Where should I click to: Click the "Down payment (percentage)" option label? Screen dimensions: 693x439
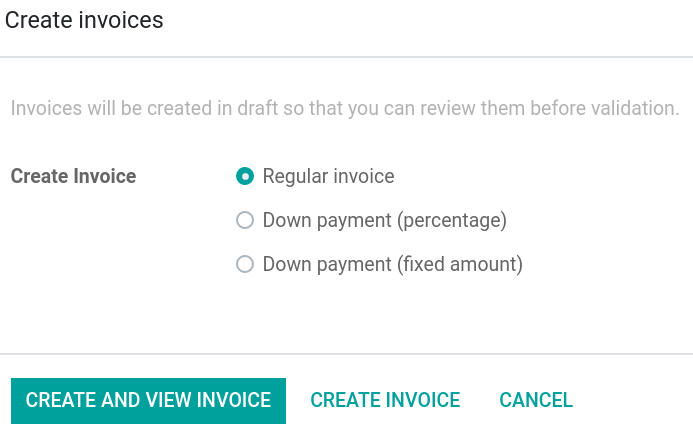pos(384,221)
